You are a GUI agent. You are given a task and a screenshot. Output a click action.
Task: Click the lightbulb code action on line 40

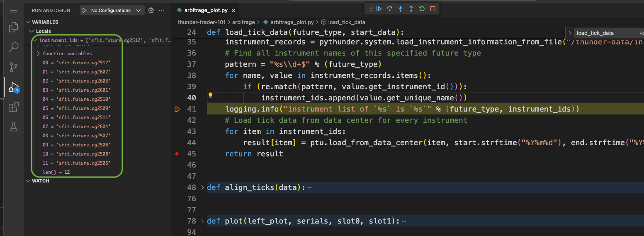coord(210,95)
